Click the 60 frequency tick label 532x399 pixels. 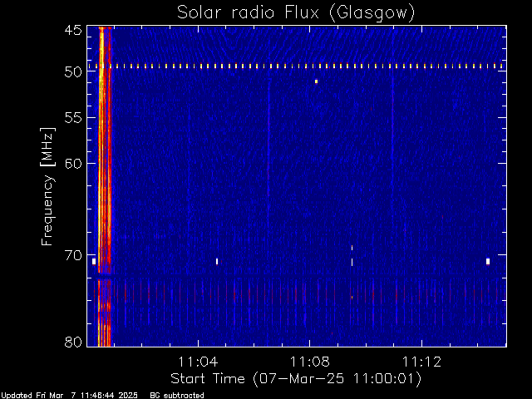[x=73, y=164]
